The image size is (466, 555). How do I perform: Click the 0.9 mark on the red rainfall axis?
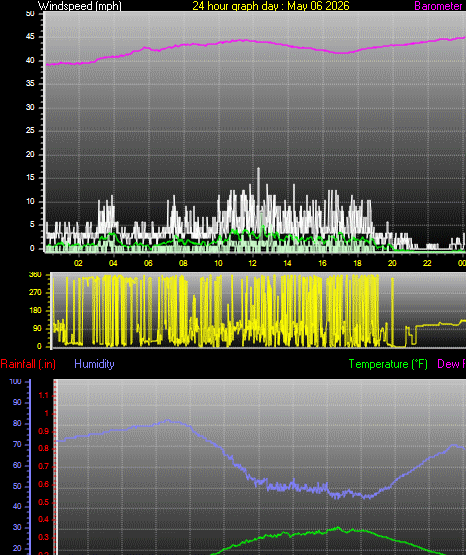pos(44,431)
